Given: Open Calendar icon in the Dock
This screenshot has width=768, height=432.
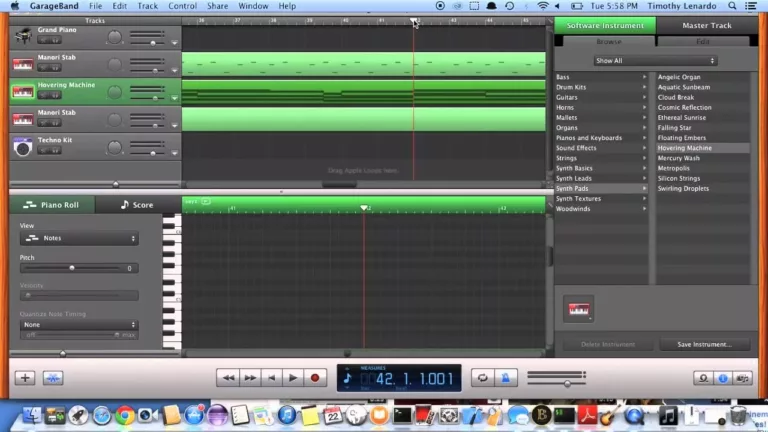Looking at the screenshot, I should click(333, 415).
